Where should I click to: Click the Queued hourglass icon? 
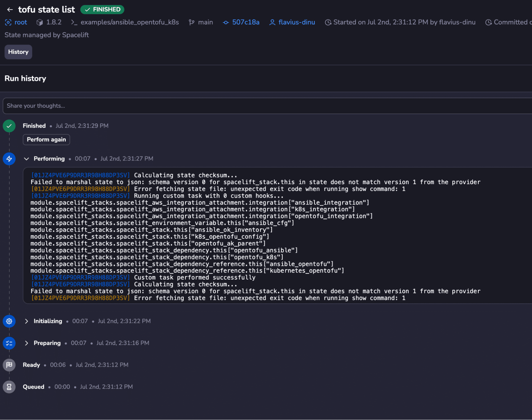9,387
